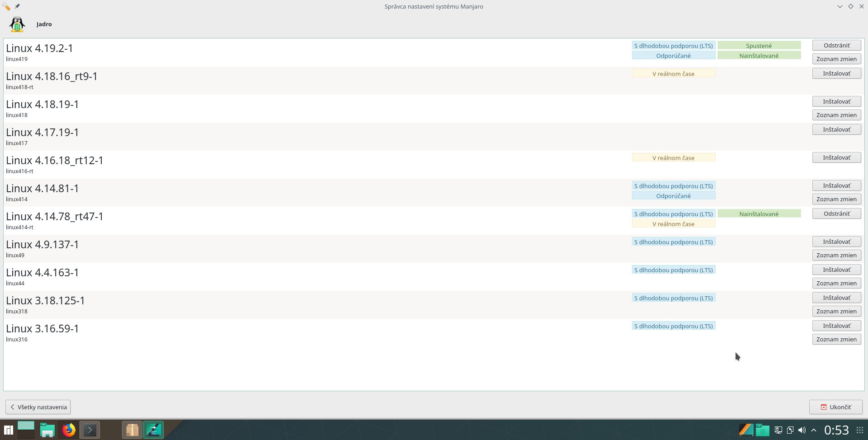The height and width of the screenshot is (440, 868).
Task: Maximize window using the diamond icon
Action: [x=851, y=6]
